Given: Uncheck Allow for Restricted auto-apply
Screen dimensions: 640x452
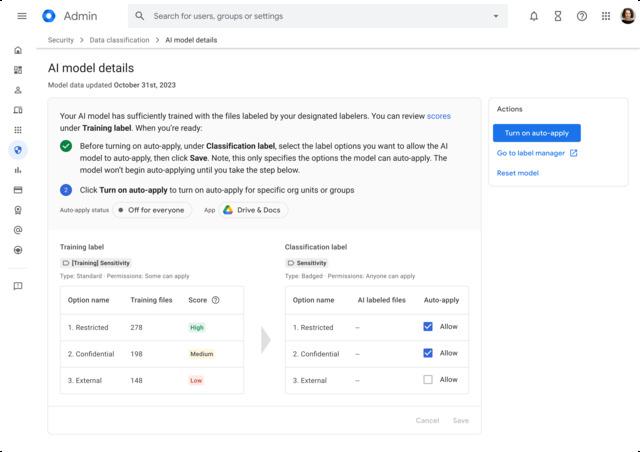Looking at the screenshot, I should point(428,327).
